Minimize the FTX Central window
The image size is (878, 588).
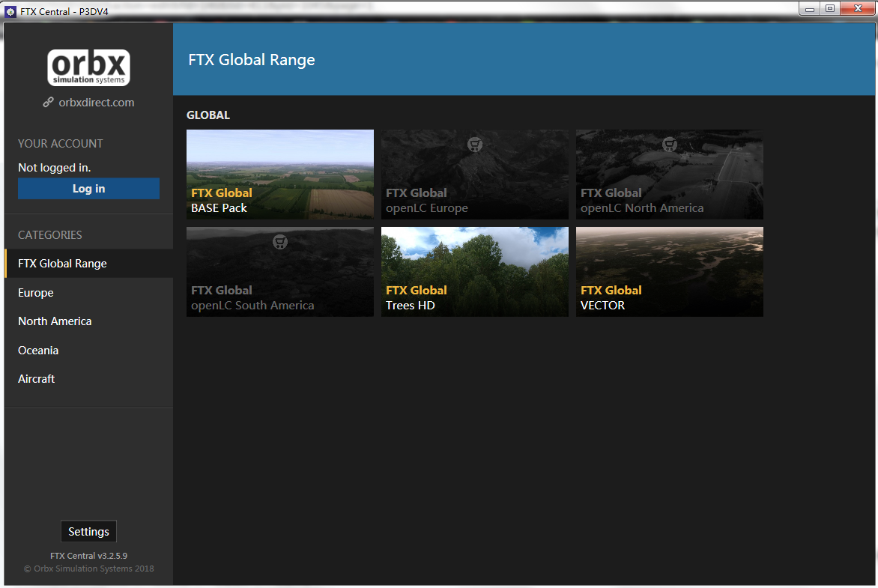pos(810,9)
